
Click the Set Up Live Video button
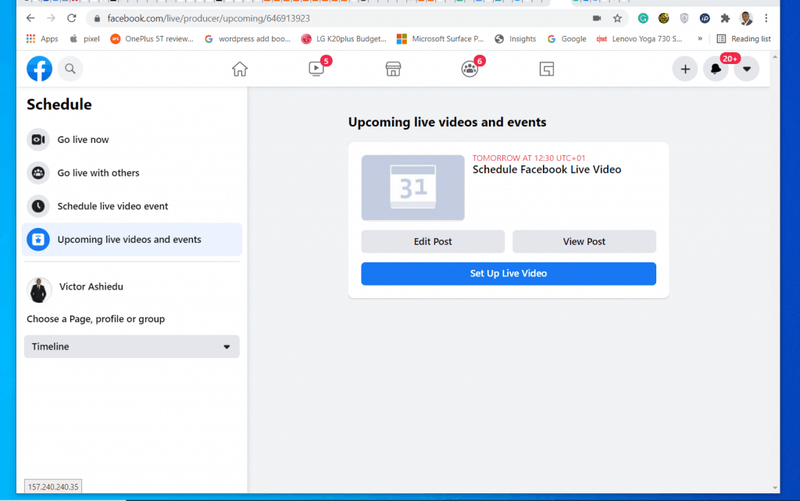(508, 273)
